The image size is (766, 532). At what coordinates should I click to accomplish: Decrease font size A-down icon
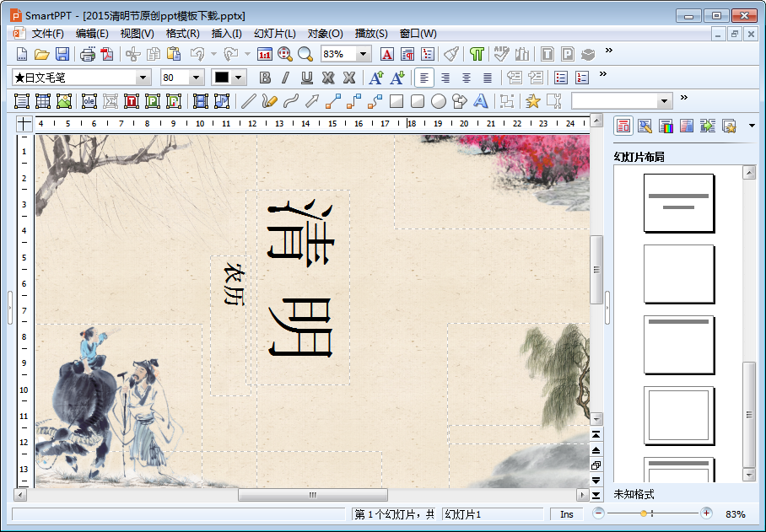click(397, 78)
